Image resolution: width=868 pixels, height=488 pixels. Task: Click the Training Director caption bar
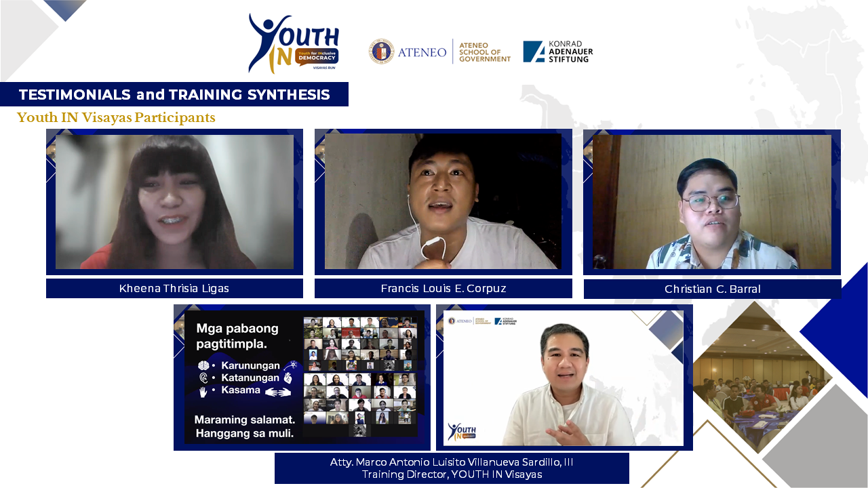[452, 468]
